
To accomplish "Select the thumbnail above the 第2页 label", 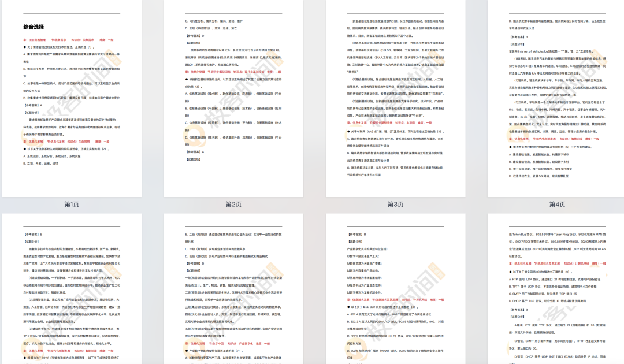I will (x=233, y=98).
